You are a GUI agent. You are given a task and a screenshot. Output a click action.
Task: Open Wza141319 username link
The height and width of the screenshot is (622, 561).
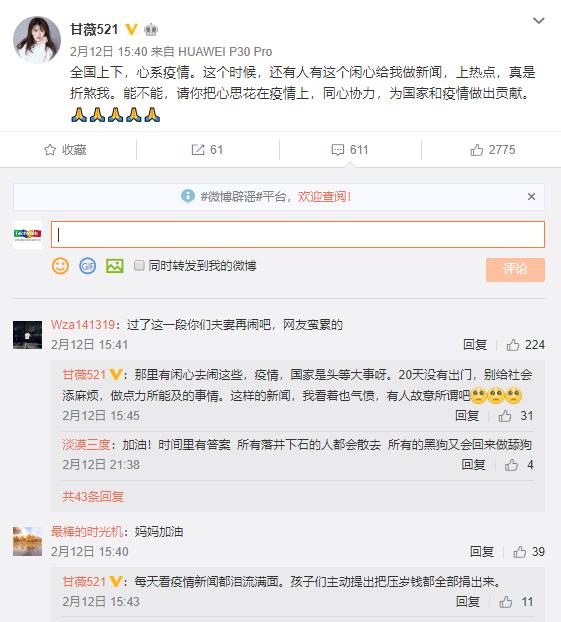pyautogui.click(x=83, y=325)
